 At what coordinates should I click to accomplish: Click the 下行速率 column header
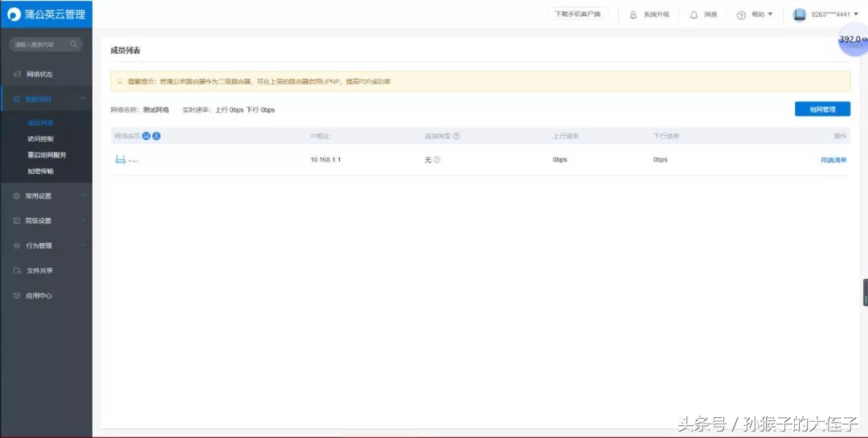tap(666, 136)
